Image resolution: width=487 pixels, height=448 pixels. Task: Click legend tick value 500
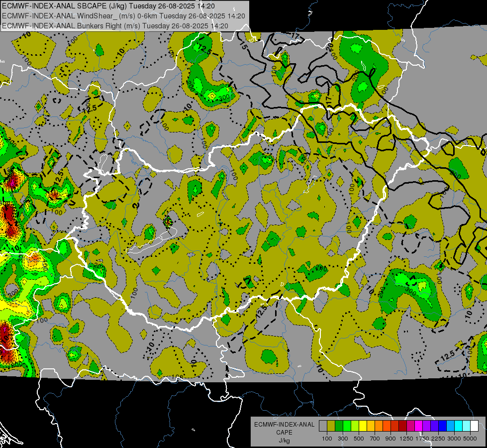point(359,439)
